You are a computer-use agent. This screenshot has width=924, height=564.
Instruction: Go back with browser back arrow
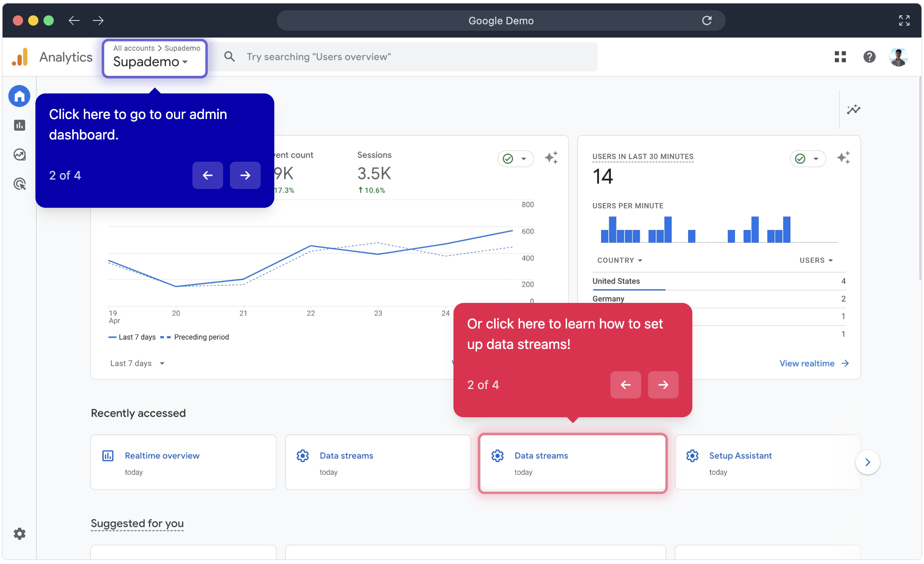74,20
